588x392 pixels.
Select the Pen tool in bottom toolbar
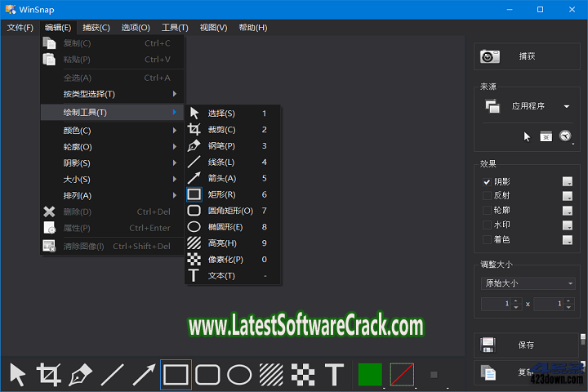click(80, 374)
